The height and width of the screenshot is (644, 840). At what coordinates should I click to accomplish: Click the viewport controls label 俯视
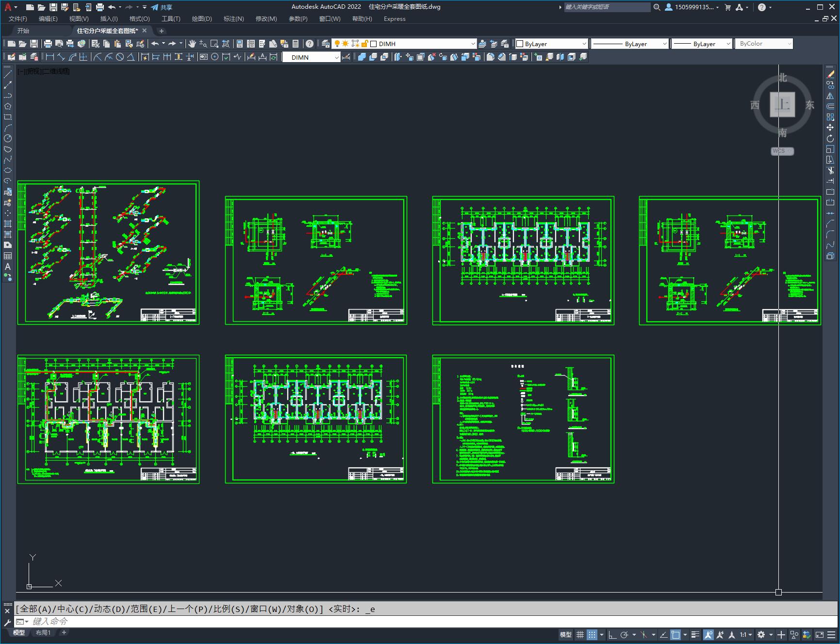[x=34, y=71]
